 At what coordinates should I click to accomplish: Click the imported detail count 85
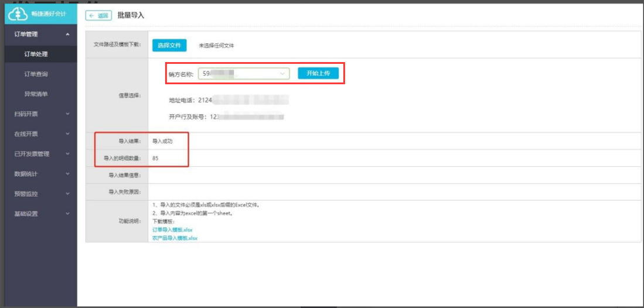pos(155,159)
